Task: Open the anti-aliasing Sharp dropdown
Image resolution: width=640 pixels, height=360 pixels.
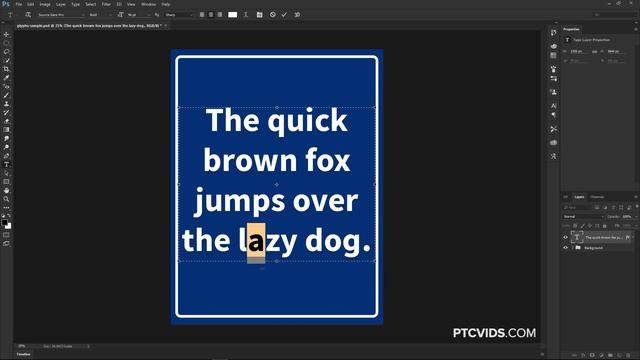Action: 178,15
